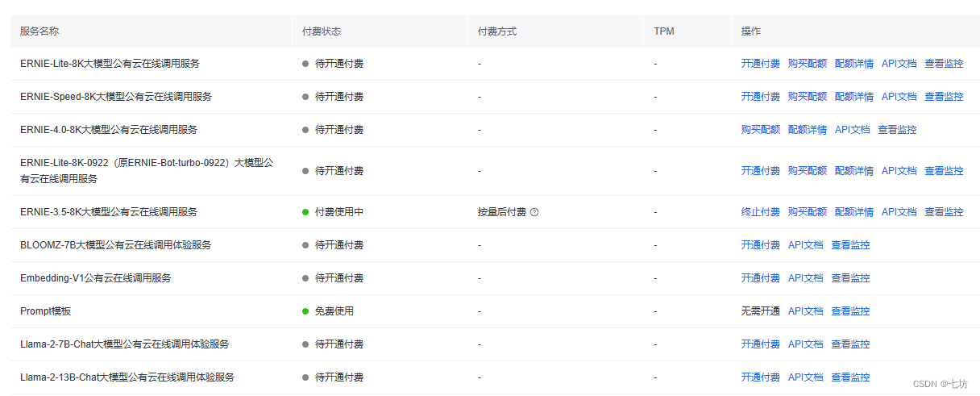Click the 免费使用 status for Prompt模板
Screen dimensions: 980x396
pos(334,311)
